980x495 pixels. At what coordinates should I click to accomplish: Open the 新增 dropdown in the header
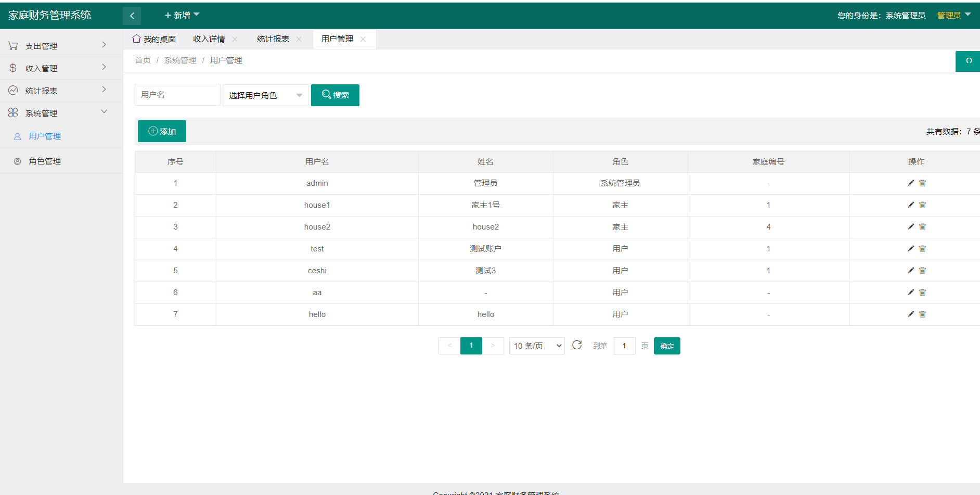point(182,16)
